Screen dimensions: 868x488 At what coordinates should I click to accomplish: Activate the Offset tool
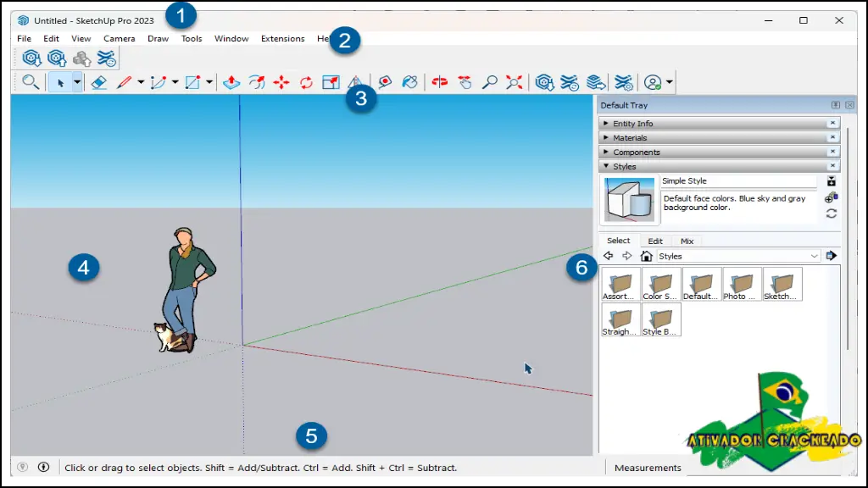pyautogui.click(x=256, y=82)
